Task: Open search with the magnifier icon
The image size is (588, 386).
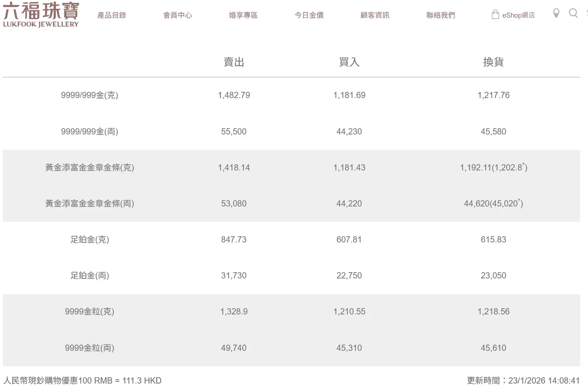Action: pos(574,13)
